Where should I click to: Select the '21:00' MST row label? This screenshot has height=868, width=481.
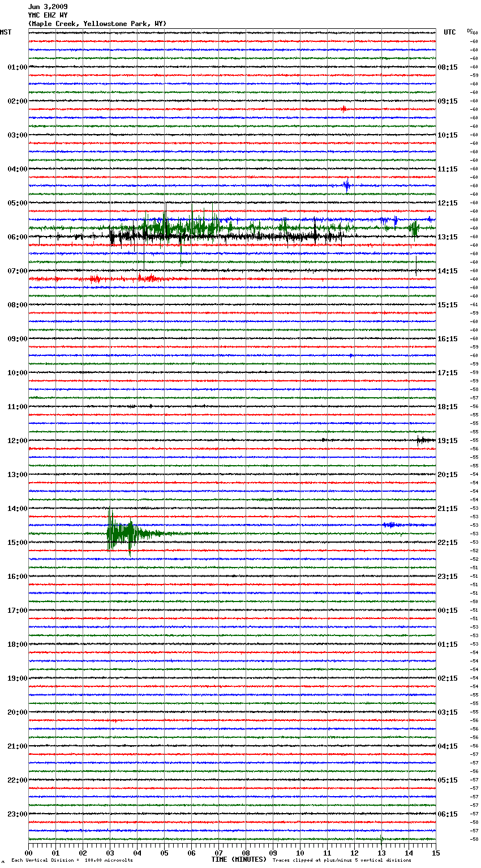(18, 746)
